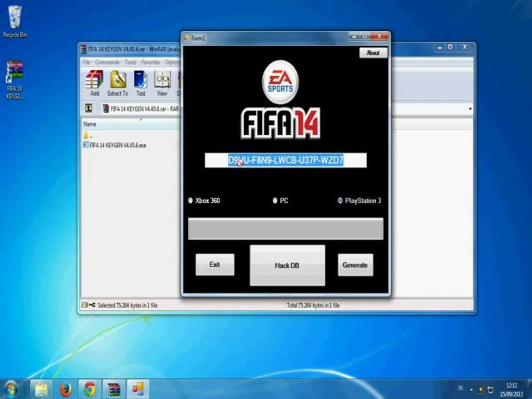Click the WinRAR Add toolbar icon
Screen dimensions: 532x399
click(94, 84)
